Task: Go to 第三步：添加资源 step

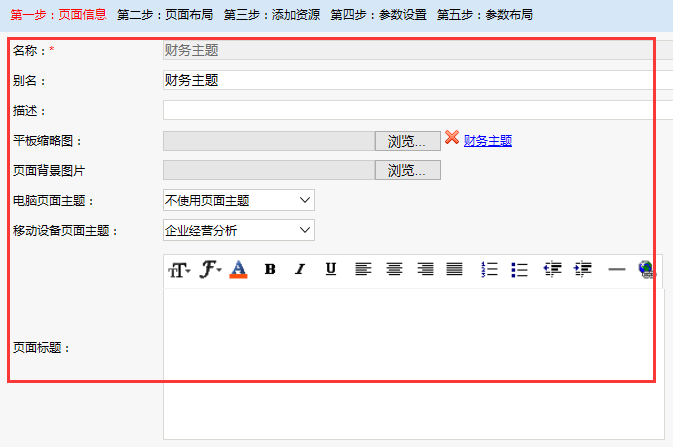Action: 272,15
